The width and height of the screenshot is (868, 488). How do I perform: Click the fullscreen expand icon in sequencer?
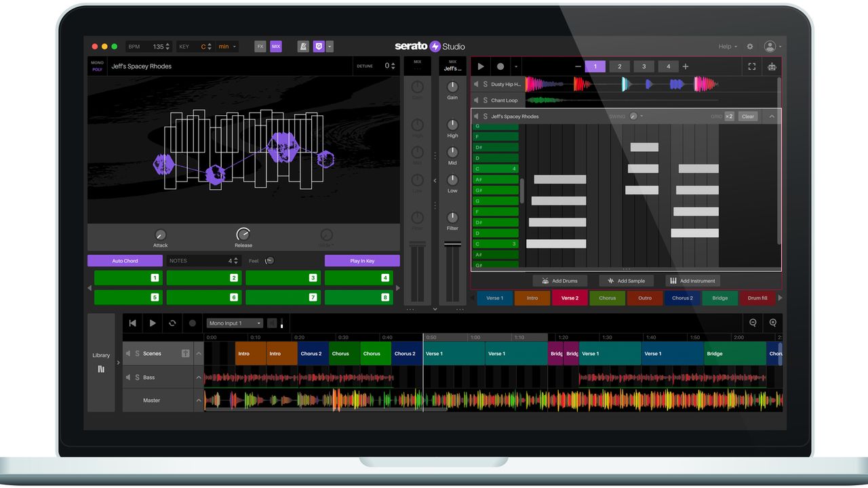(751, 66)
